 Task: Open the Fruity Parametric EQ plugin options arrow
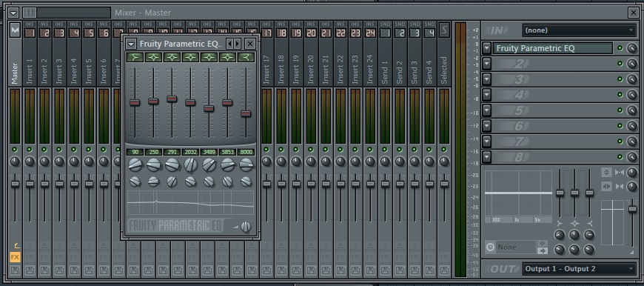pos(131,44)
